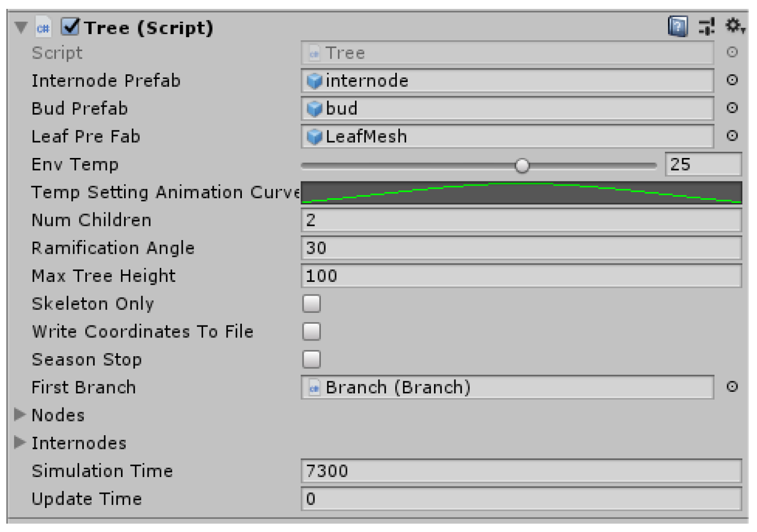757x532 pixels.
Task: Open the component preset selector icon
Action: (707, 26)
